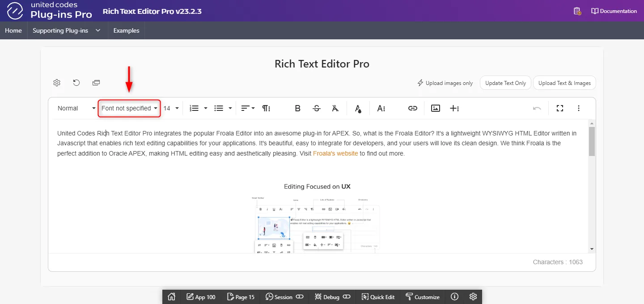Expand the Normal paragraph format dropdown

tap(76, 108)
